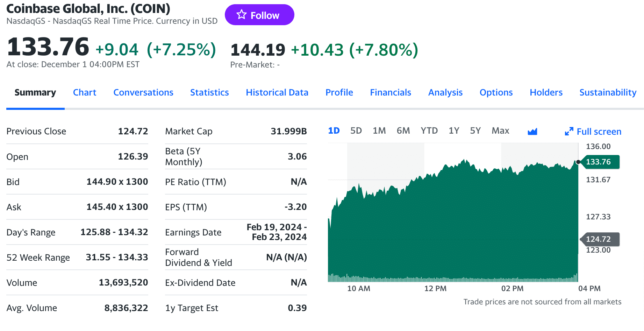Go to the Historical Data tab
Image resolution: width=644 pixels, height=331 pixels.
(277, 92)
